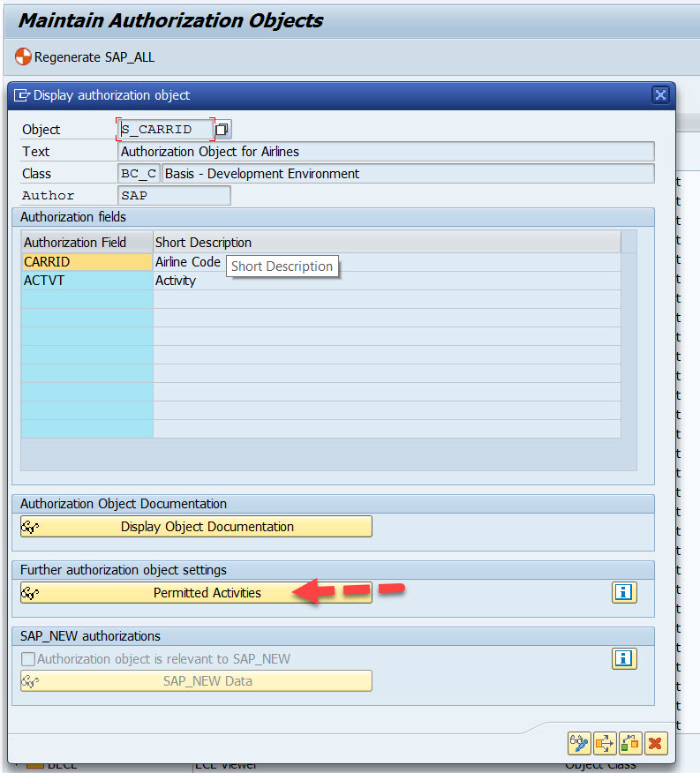Click the Class code field BC_C

pyautogui.click(x=139, y=174)
